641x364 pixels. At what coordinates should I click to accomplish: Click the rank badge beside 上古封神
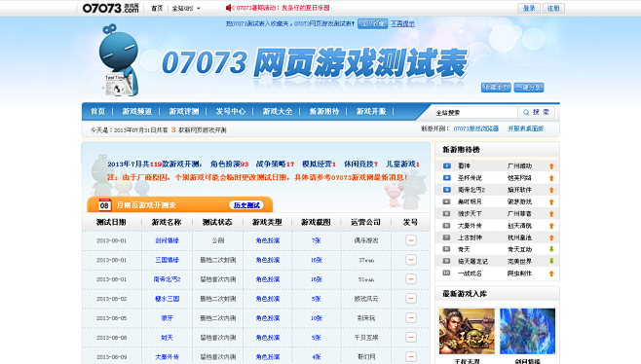(447, 237)
